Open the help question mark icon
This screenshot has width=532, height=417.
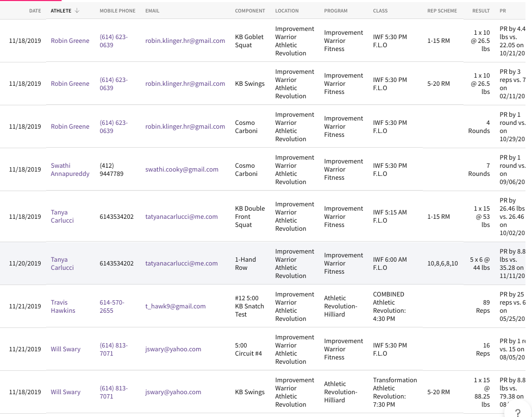tap(517, 412)
